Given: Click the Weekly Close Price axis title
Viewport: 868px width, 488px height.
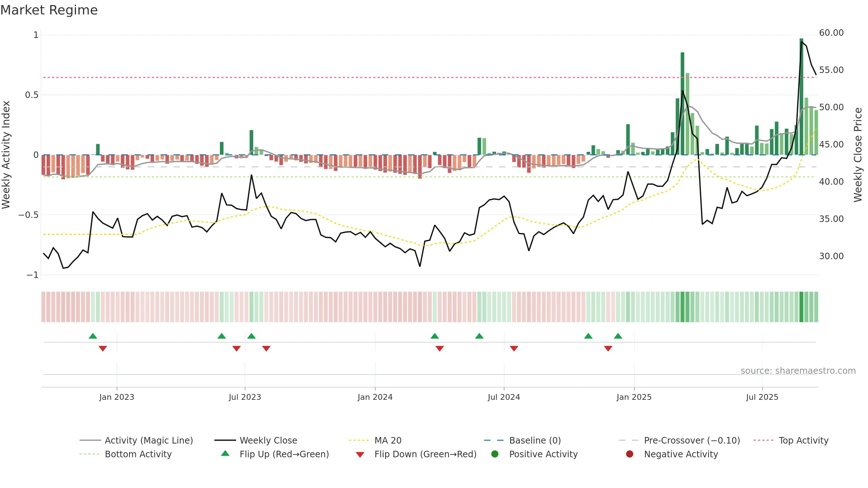Looking at the screenshot, I should pos(858,155).
